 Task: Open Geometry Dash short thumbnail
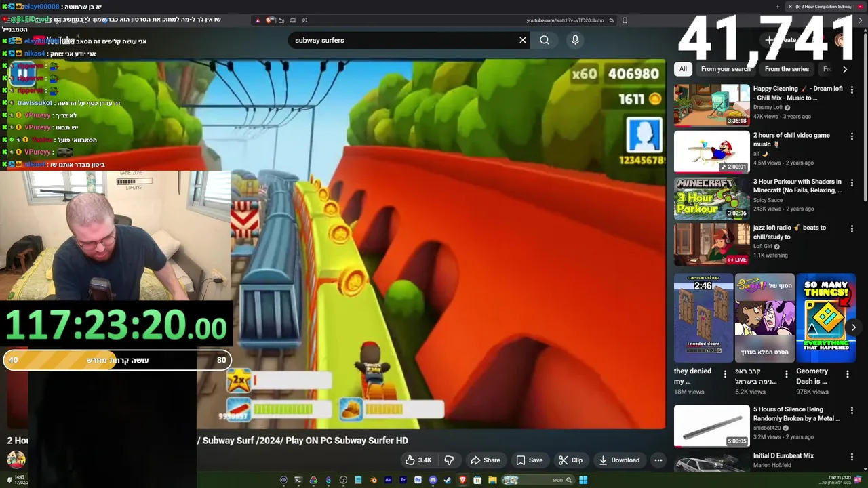pyautogui.click(x=826, y=317)
